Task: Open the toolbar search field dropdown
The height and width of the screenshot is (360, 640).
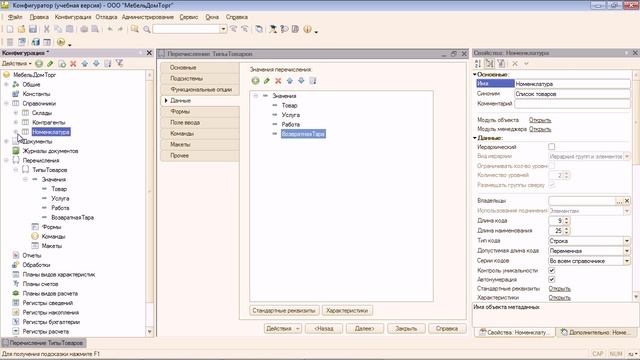Action: (x=223, y=29)
